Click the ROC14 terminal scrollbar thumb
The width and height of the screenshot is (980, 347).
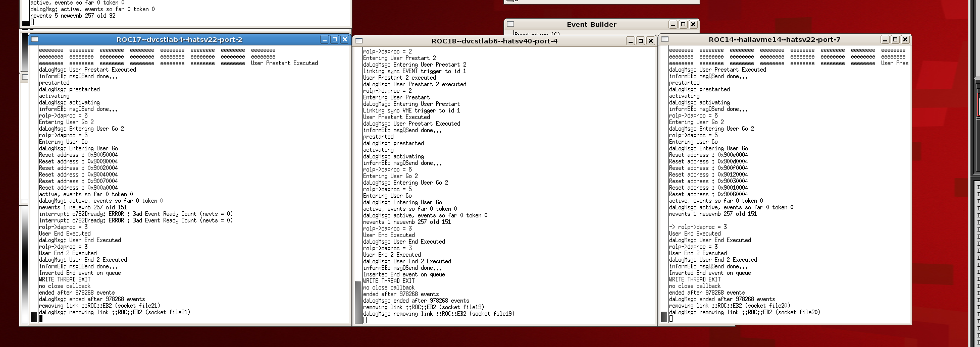tap(664, 317)
